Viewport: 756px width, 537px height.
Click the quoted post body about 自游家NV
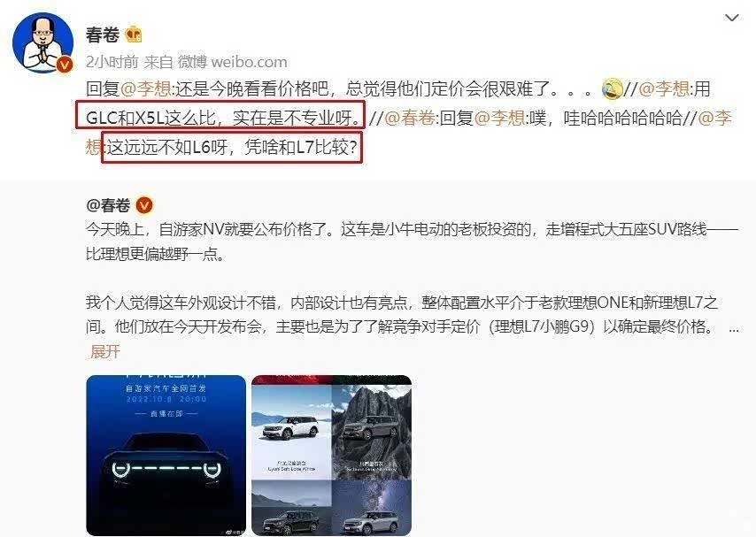[x=412, y=277]
